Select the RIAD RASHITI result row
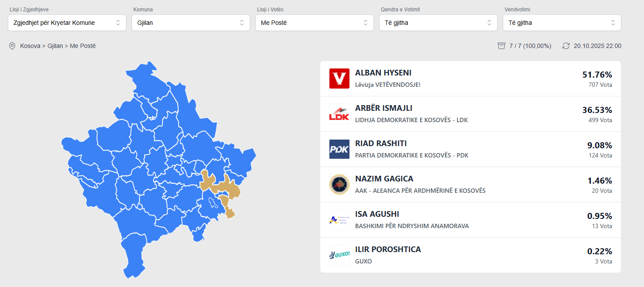 [x=471, y=149]
